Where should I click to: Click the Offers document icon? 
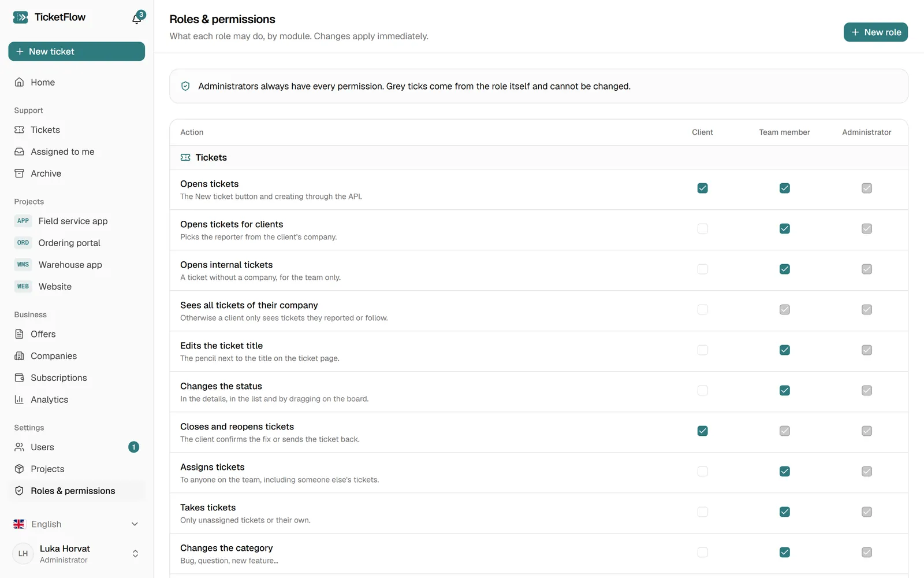tap(19, 334)
